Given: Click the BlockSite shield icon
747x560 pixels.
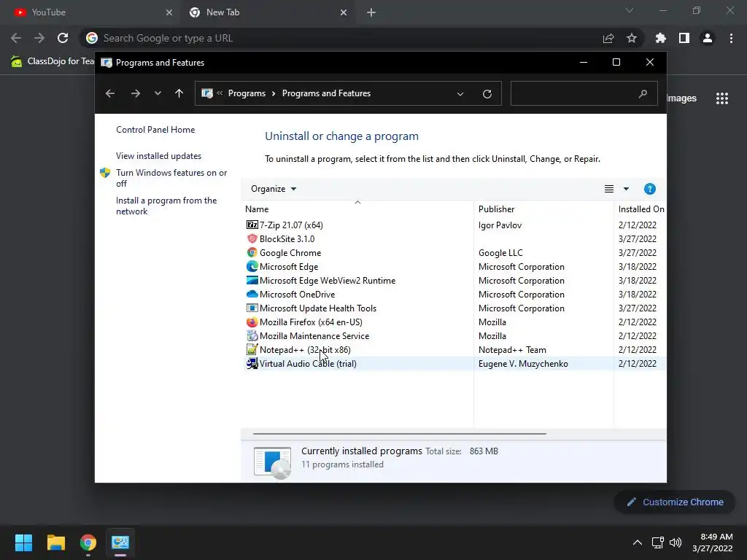Looking at the screenshot, I should [252, 238].
